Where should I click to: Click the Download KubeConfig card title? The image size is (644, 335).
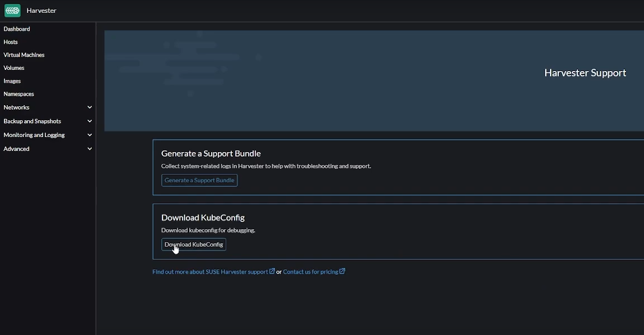[203, 217]
